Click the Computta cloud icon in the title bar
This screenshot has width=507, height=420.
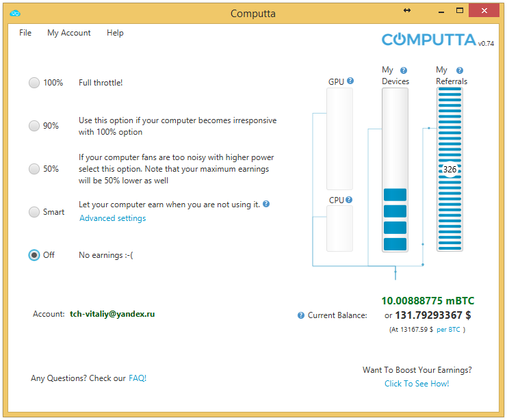15,13
